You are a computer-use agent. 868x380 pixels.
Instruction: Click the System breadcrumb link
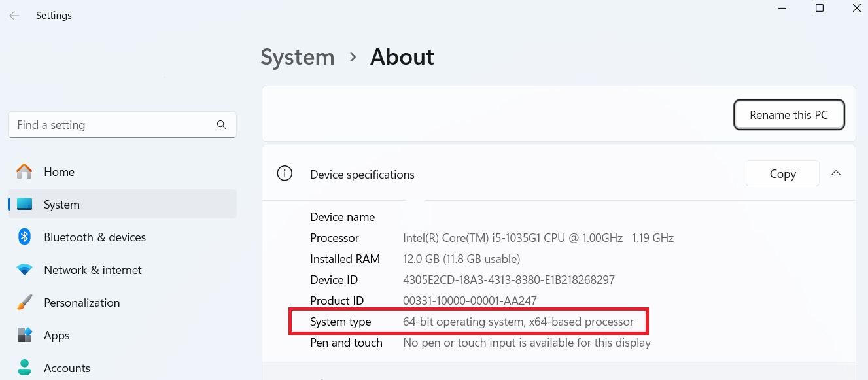pos(298,57)
